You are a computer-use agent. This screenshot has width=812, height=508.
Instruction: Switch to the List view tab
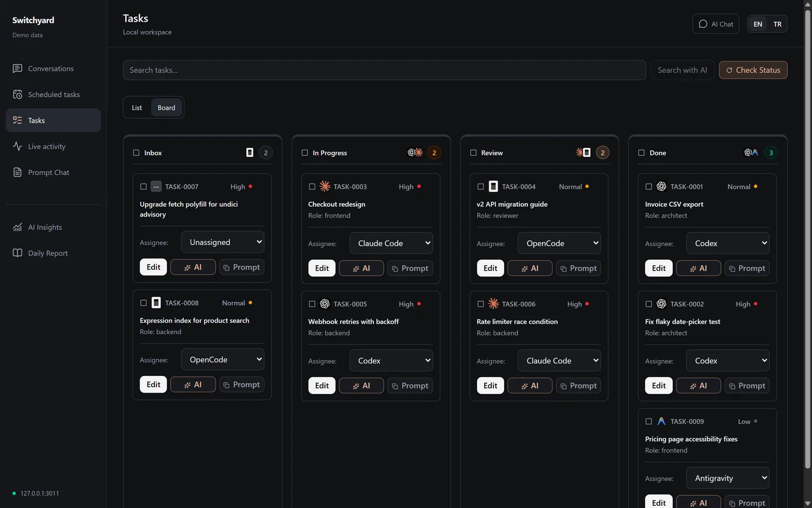[x=137, y=107]
